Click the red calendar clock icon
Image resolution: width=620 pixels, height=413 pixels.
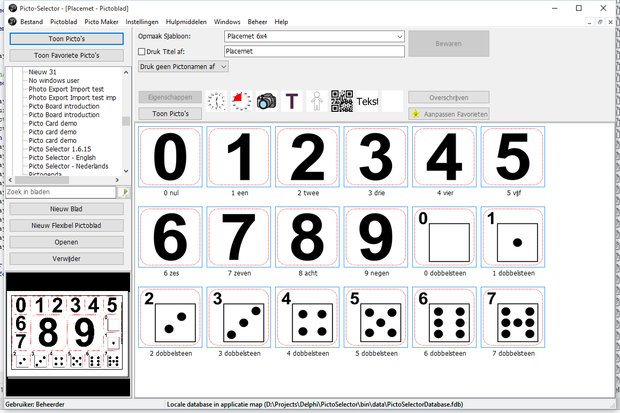[x=241, y=101]
